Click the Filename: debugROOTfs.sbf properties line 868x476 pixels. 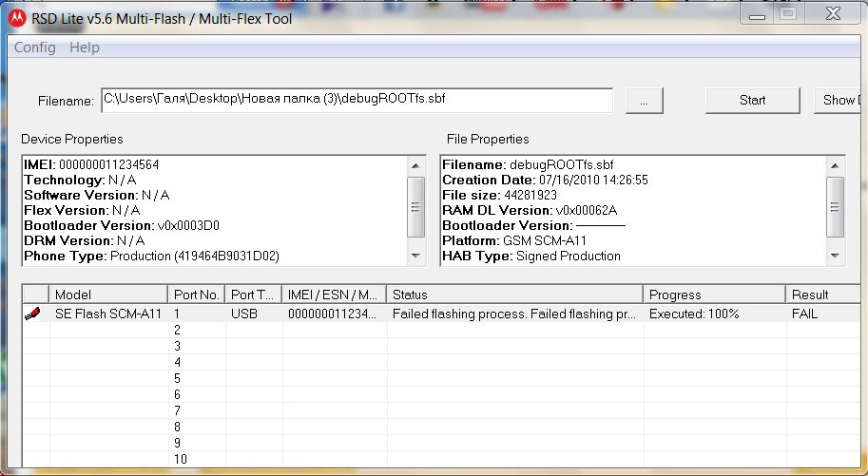528,164
